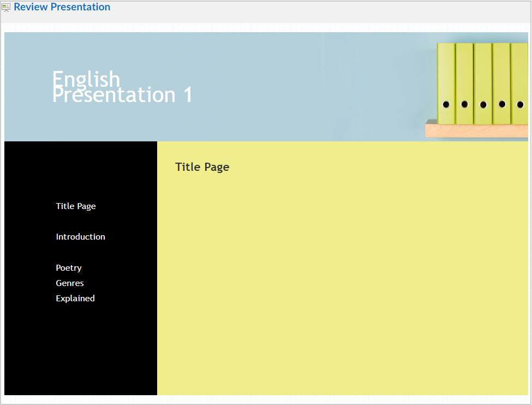The image size is (532, 405).
Task: Click the Title Page heading in yellow panel
Action: [202, 167]
